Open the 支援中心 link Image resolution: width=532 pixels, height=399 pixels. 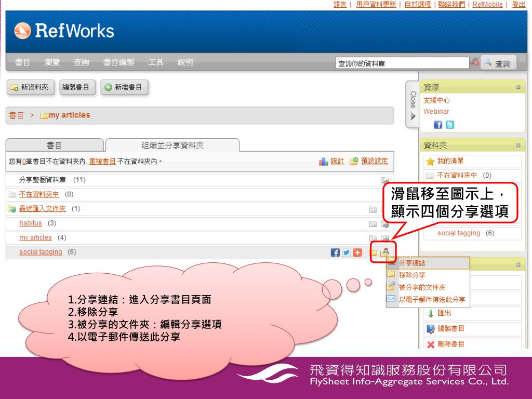436,100
